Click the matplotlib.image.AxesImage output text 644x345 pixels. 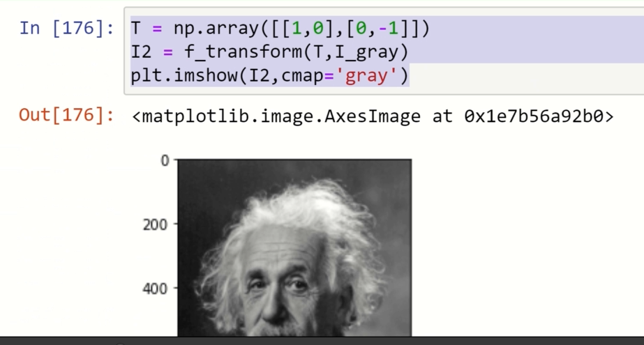click(x=276, y=116)
